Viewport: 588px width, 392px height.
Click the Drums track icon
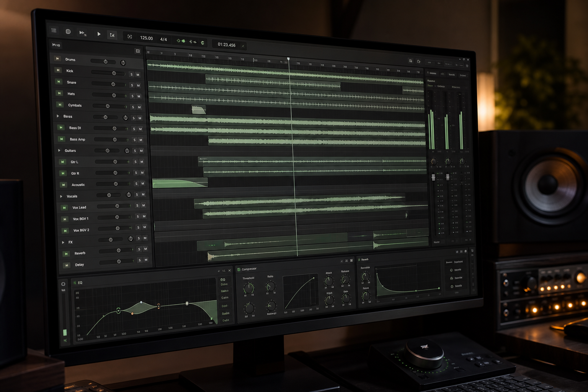tap(57, 59)
